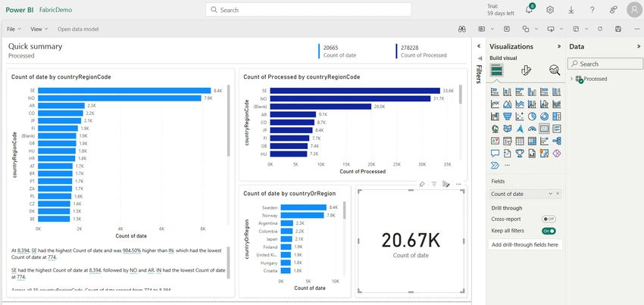Click the binoculars explore icon in toolbar
This screenshot has width=644, height=305.
pyautogui.click(x=462, y=30)
